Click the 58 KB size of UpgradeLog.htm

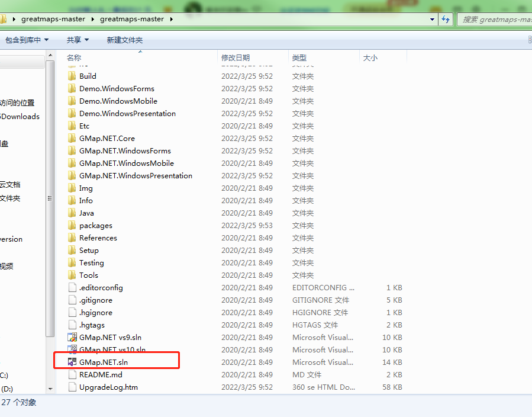pos(392,387)
